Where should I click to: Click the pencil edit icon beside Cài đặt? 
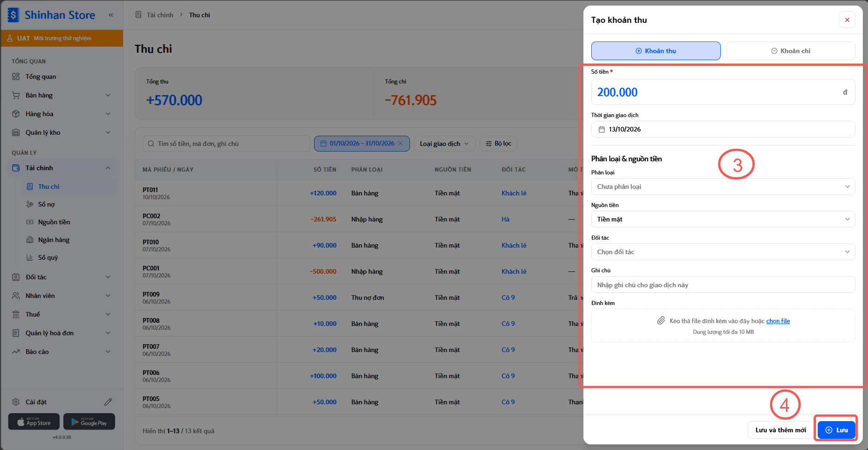(108, 402)
